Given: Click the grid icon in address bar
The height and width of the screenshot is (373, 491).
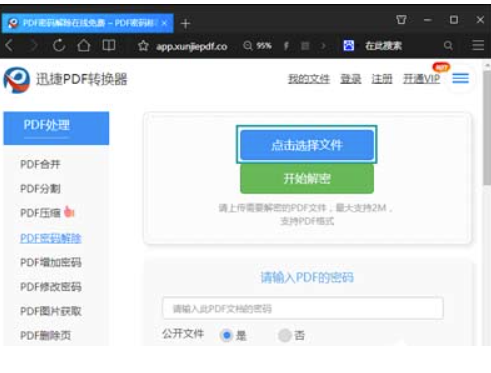Looking at the screenshot, I should coord(305,46).
